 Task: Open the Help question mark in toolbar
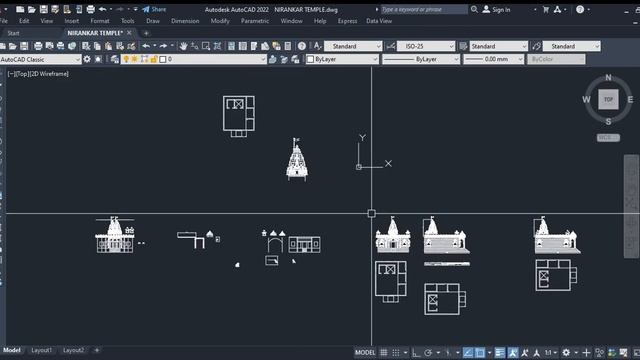click(x=302, y=46)
